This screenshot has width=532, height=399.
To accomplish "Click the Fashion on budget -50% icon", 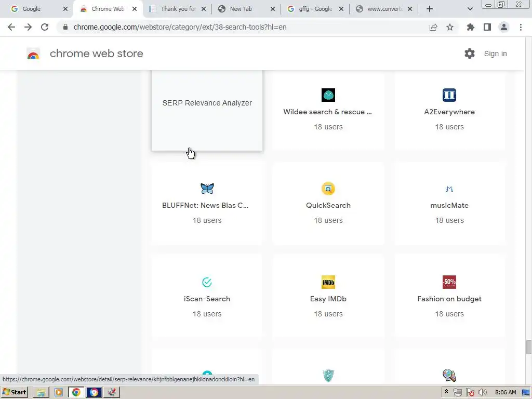I will (449, 282).
